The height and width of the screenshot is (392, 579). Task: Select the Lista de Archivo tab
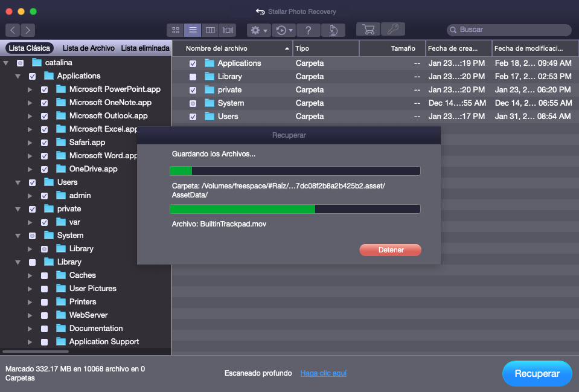[89, 48]
